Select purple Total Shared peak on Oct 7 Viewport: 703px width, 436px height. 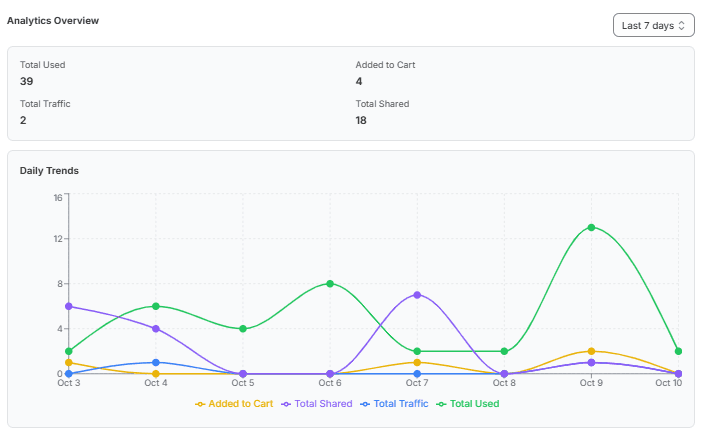coord(417,295)
